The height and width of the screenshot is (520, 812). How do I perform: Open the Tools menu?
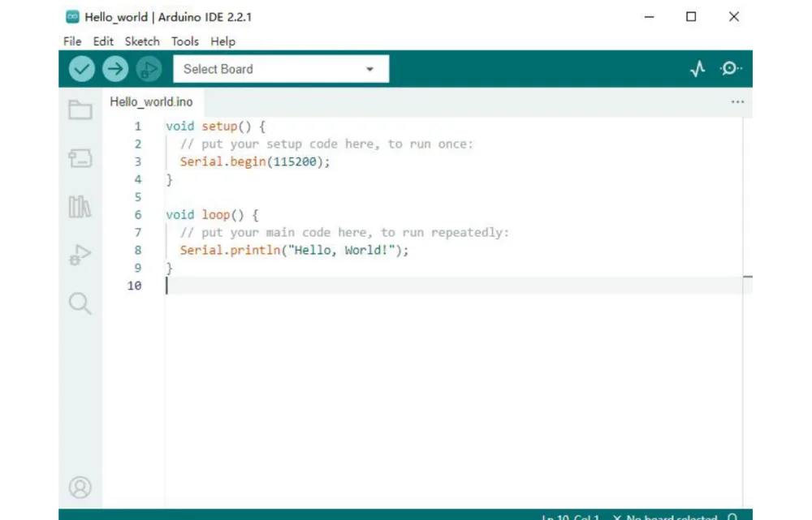click(x=185, y=41)
